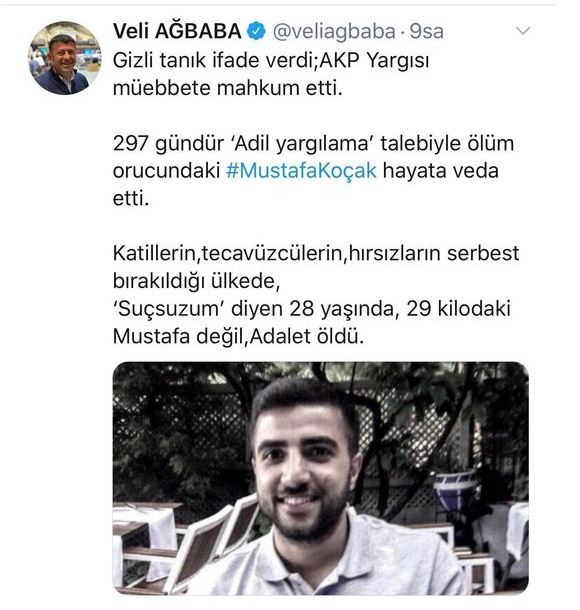Click the Veli AĞBABA display name
The height and width of the screenshot is (610, 580).
coord(177,31)
